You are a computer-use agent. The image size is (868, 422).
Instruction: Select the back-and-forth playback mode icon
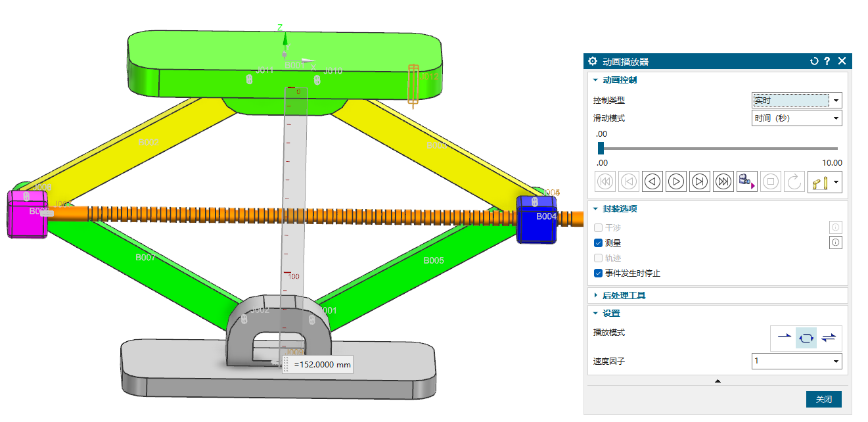point(829,337)
